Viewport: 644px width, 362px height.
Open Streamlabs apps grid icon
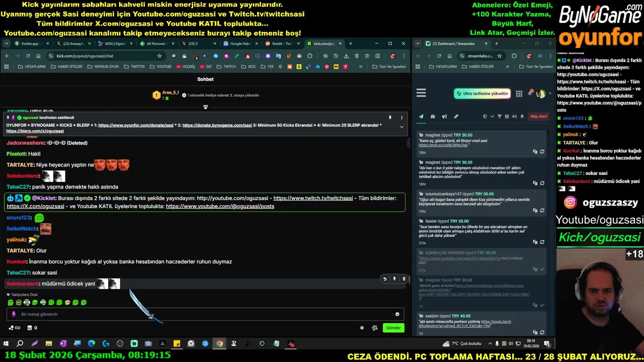[x=519, y=94]
